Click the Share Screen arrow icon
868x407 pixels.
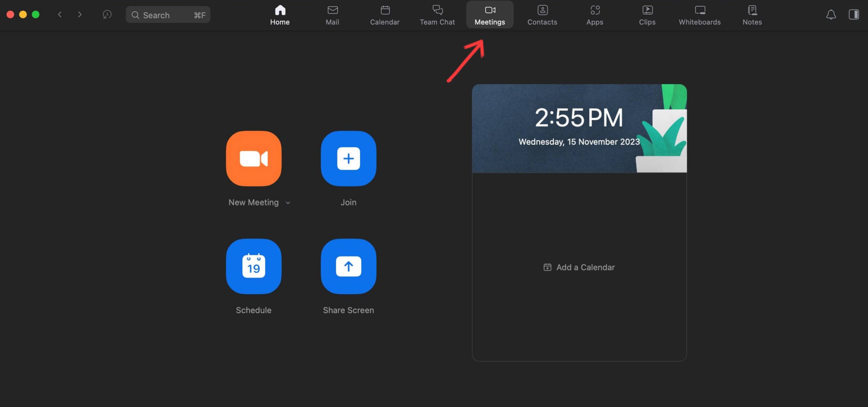(348, 266)
